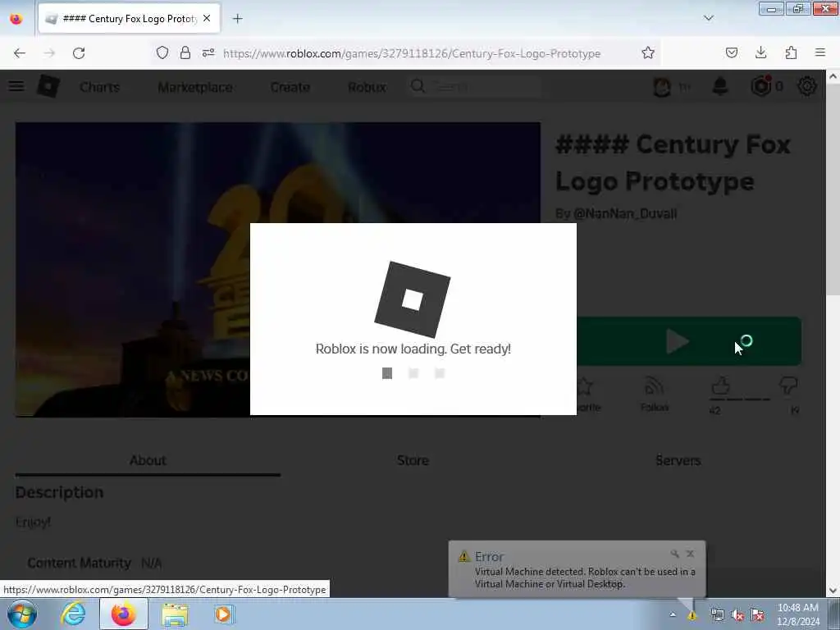
Task: Switch to the Servers tab
Action: point(678,460)
